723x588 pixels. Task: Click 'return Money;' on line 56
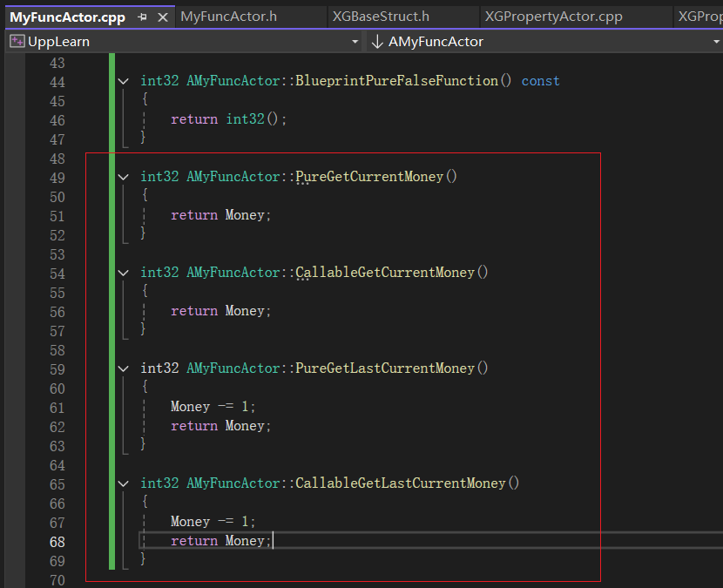coord(221,311)
